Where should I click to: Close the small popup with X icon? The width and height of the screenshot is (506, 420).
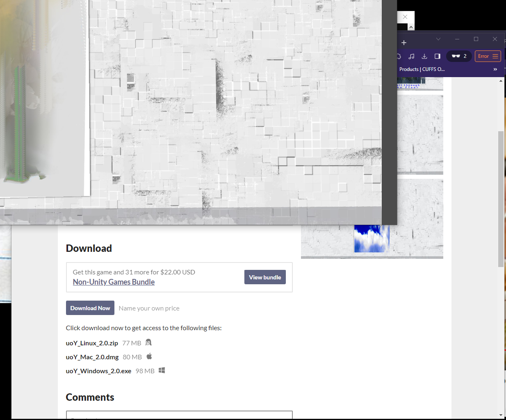(405, 17)
